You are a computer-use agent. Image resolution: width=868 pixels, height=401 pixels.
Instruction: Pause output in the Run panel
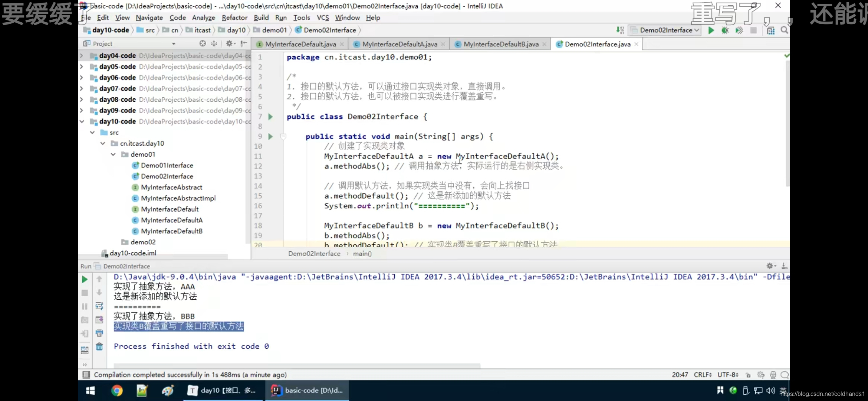click(x=85, y=306)
